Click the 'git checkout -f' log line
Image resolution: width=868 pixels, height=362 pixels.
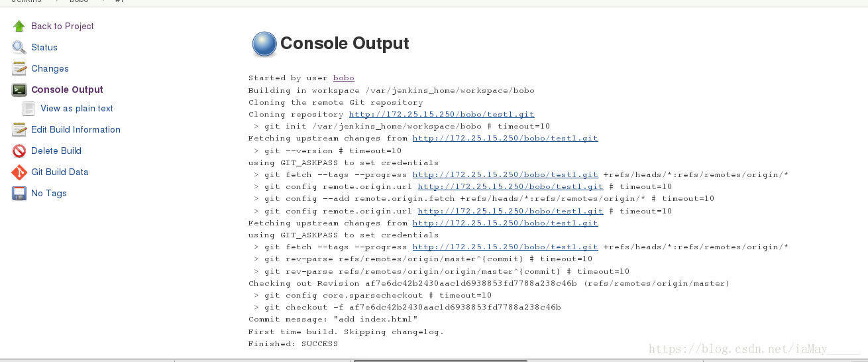pyautogui.click(x=407, y=308)
